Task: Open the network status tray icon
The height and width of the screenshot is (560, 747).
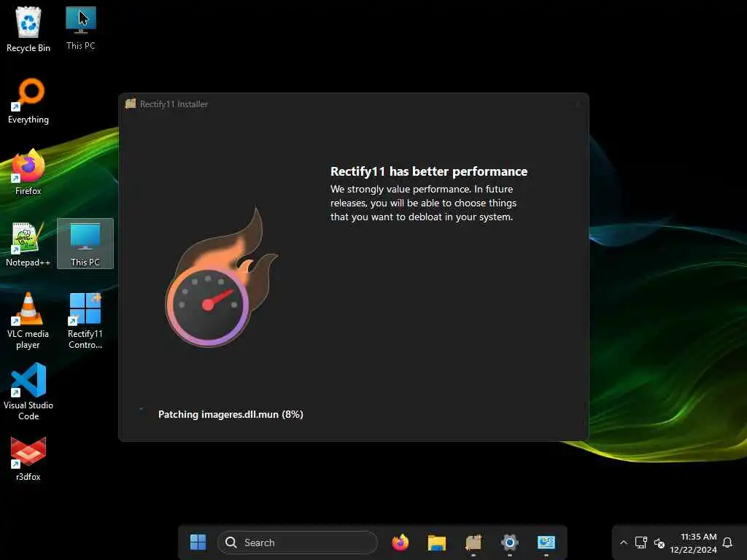Action: [641, 542]
